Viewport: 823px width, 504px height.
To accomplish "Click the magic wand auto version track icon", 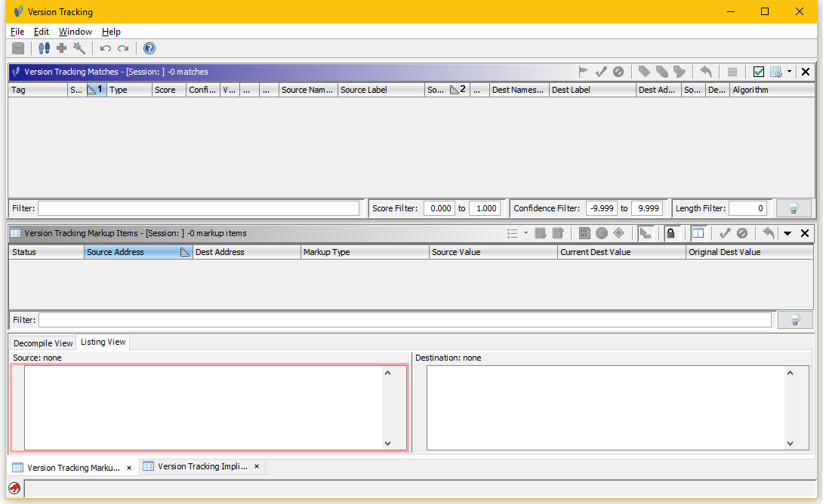I will 79,48.
